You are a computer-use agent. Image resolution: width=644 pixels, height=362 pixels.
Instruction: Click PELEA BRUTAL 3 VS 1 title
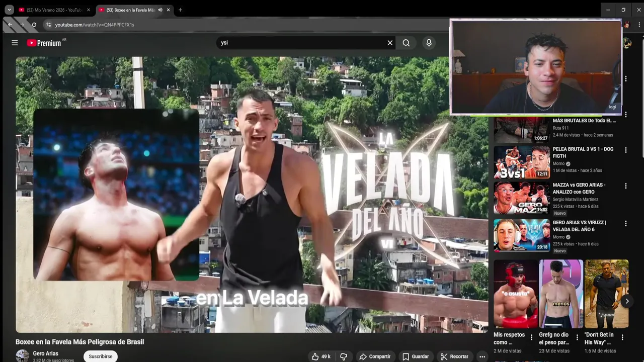[x=584, y=152]
